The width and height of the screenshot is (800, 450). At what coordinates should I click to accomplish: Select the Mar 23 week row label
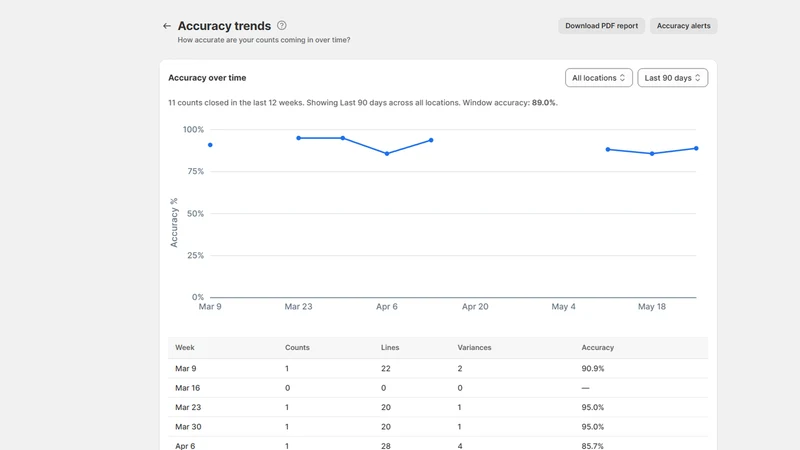point(188,407)
